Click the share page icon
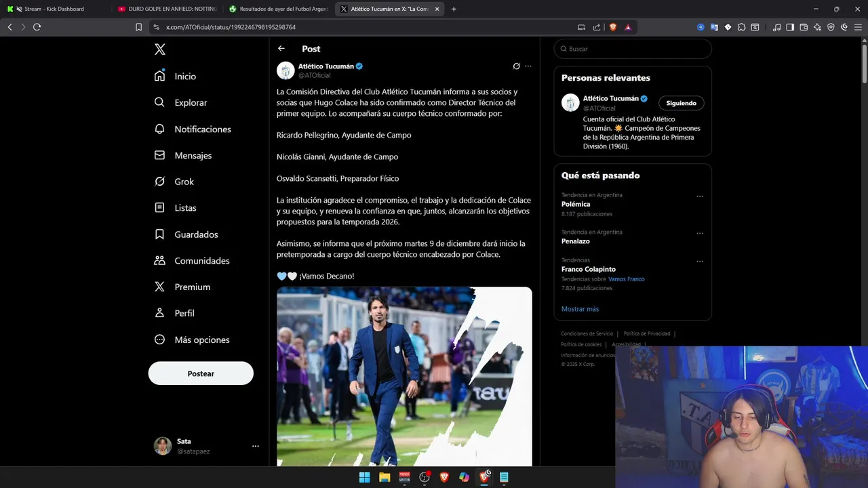 tap(597, 27)
